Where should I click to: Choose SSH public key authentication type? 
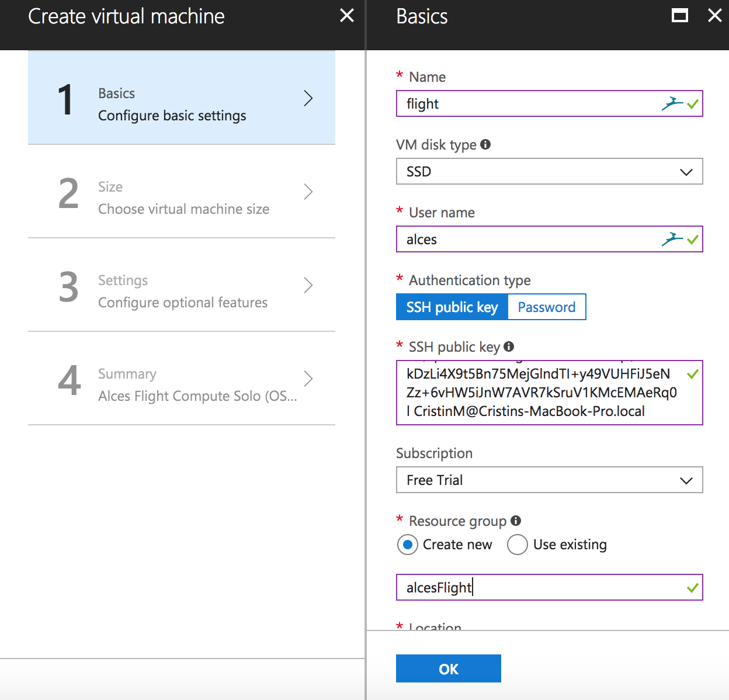coord(452,307)
